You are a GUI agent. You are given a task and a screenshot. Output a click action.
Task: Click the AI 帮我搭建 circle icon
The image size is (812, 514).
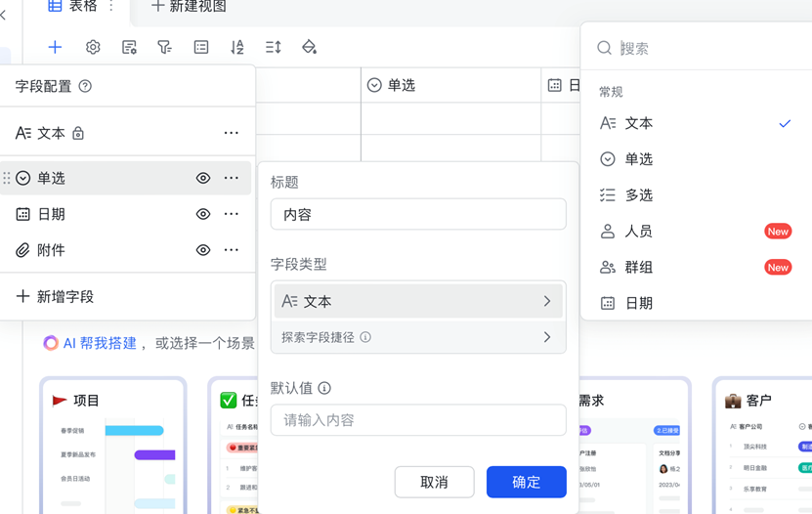point(50,343)
